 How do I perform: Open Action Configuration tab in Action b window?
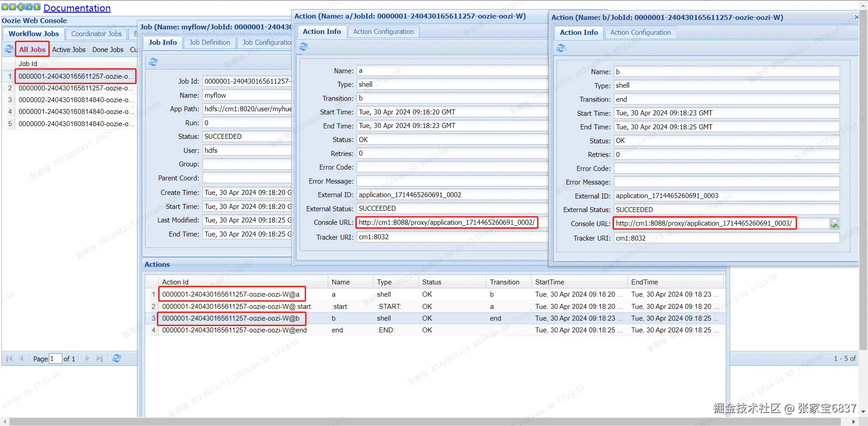tap(641, 32)
